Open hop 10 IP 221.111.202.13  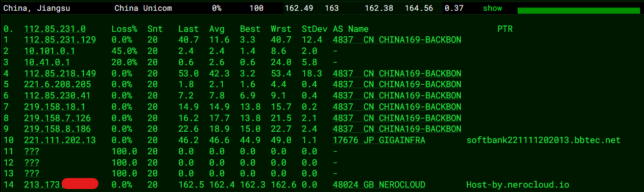[x=60, y=140]
